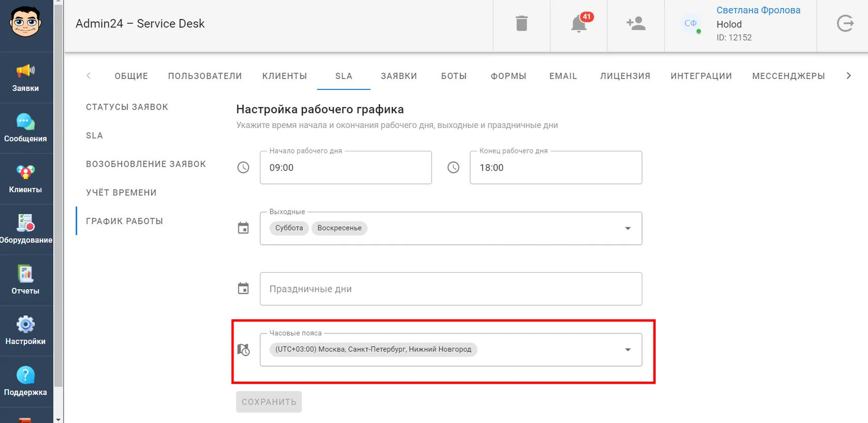Switch to the ИНТЕГРАЦИИ tab

[x=701, y=76]
